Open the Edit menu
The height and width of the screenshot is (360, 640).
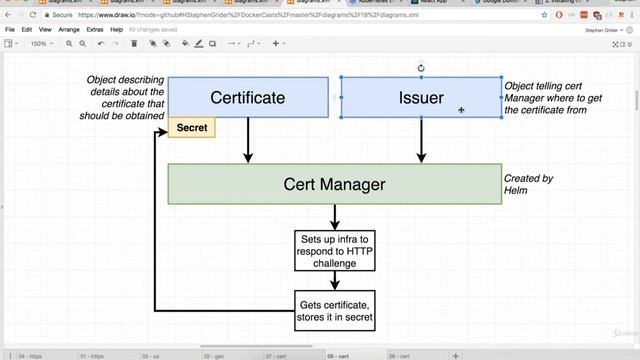[x=27, y=29]
